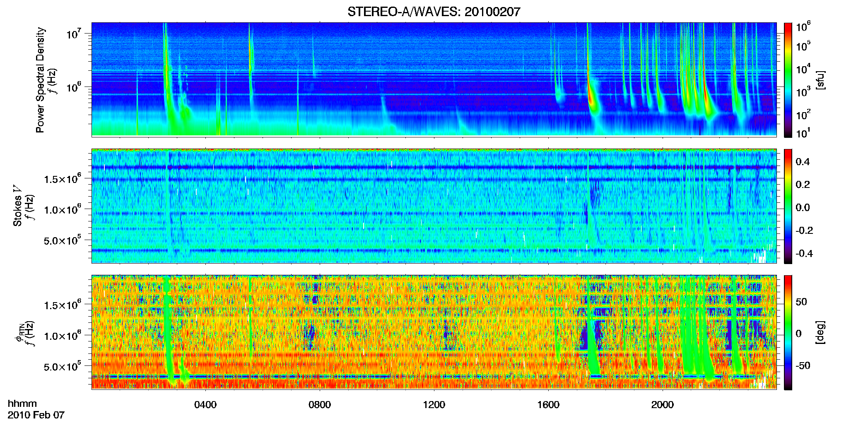Click -0.4 on the Stokes V color bar

tap(804, 253)
